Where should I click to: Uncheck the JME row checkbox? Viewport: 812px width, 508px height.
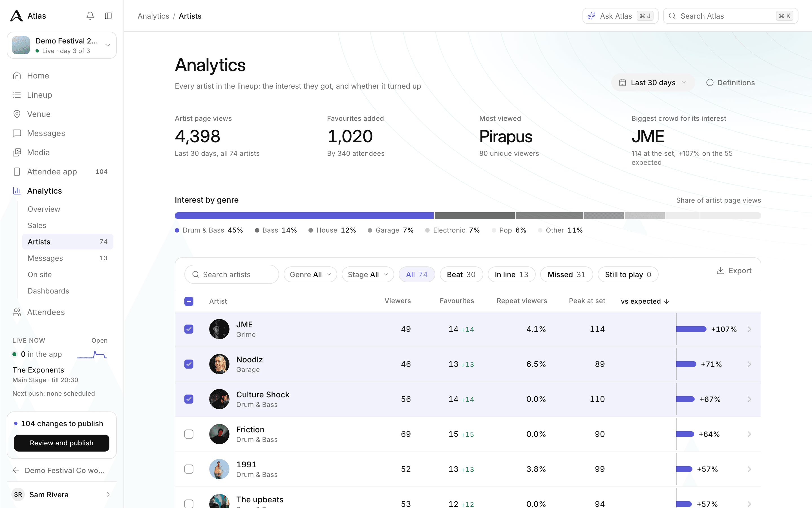pyautogui.click(x=189, y=329)
